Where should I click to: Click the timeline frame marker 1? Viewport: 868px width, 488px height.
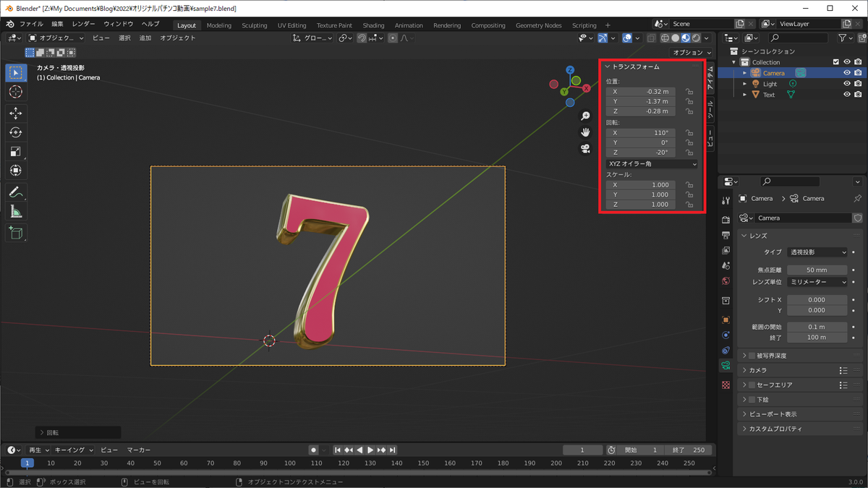tap(27, 463)
